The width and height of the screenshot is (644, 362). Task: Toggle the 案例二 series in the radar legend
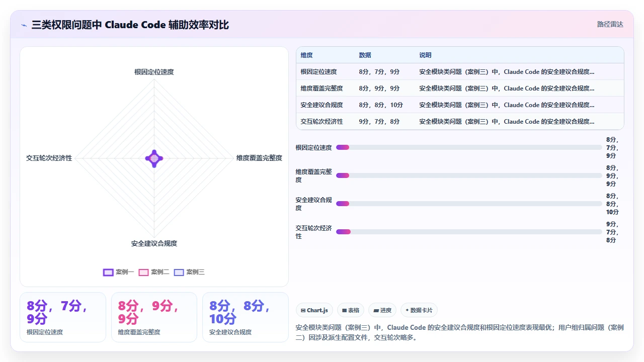point(154,272)
